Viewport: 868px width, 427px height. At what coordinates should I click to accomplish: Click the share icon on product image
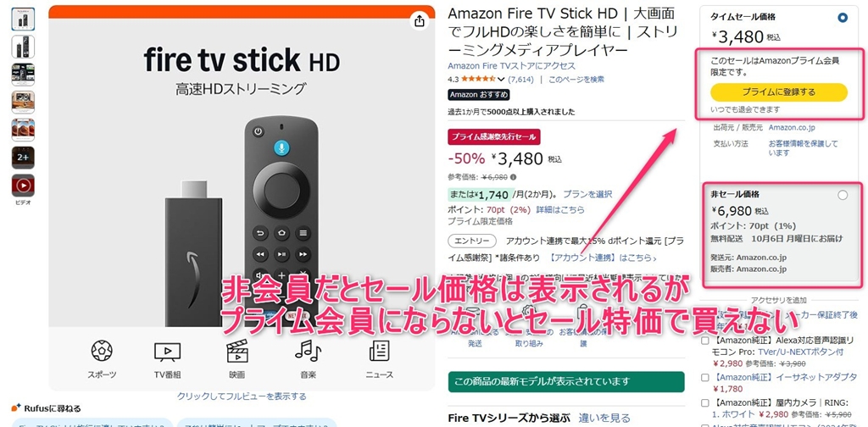tap(419, 21)
